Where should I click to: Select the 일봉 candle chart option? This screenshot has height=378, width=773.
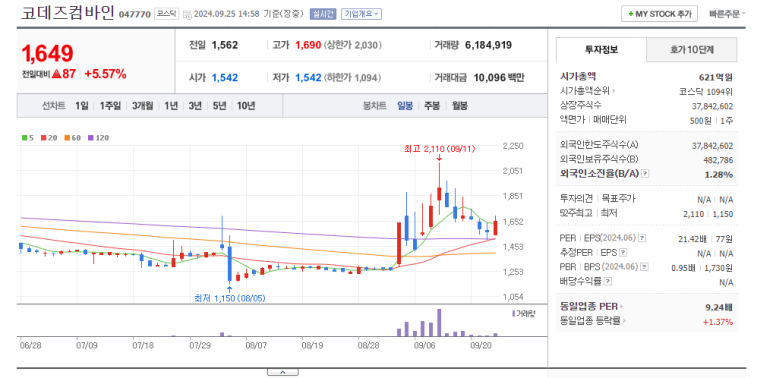click(x=405, y=105)
